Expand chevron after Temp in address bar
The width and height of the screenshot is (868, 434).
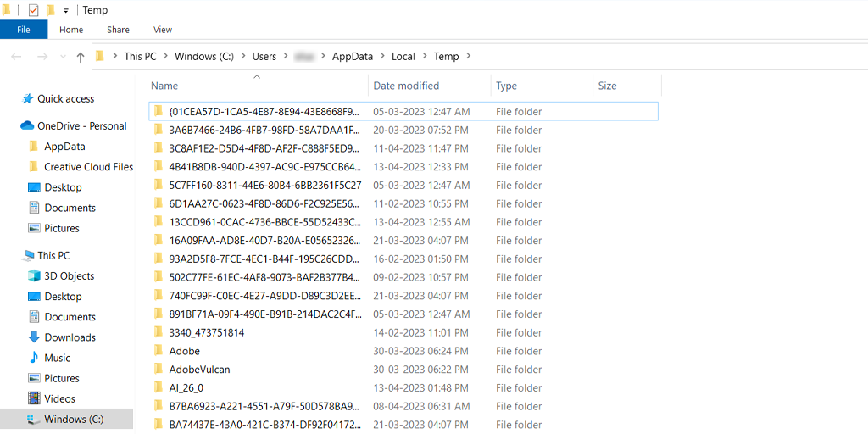click(469, 56)
